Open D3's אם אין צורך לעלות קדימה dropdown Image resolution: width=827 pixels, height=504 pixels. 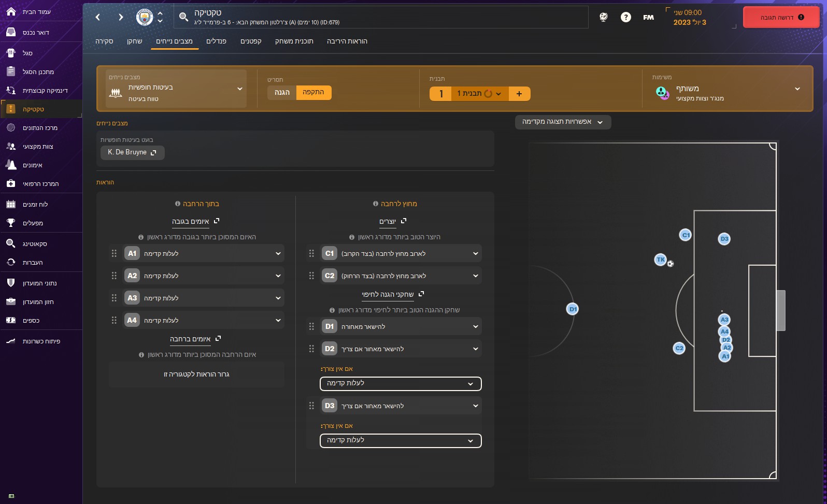pyautogui.click(x=401, y=440)
